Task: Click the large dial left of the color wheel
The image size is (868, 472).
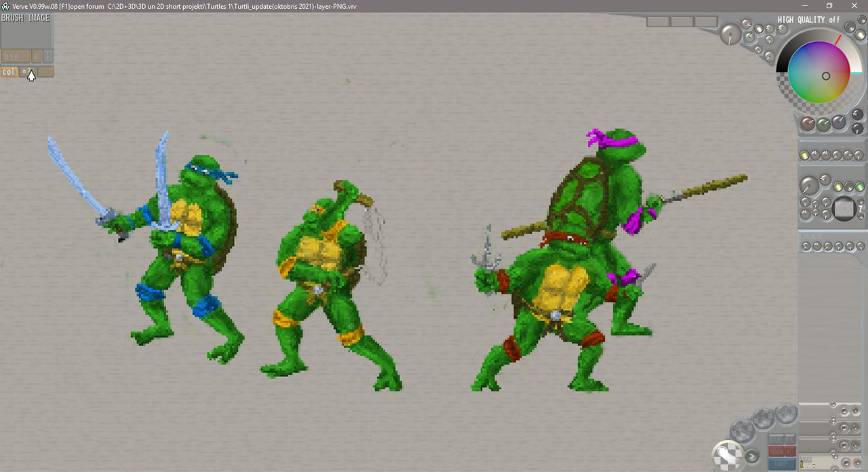Action: [x=730, y=34]
